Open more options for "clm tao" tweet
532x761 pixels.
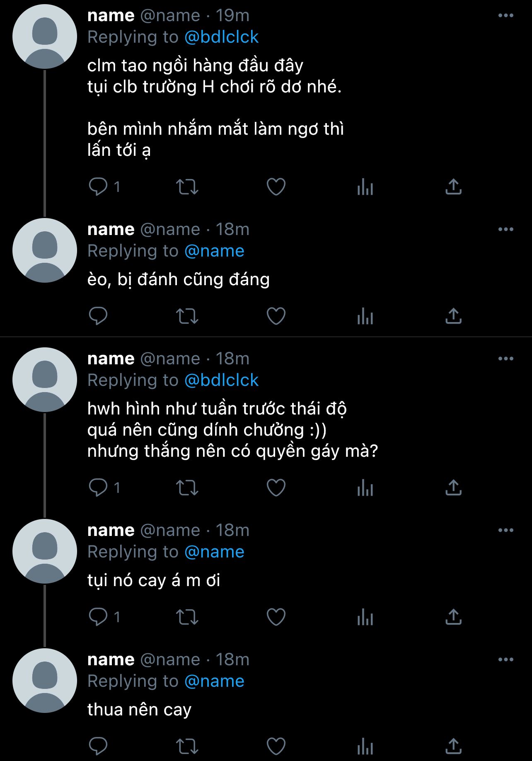coord(505,16)
